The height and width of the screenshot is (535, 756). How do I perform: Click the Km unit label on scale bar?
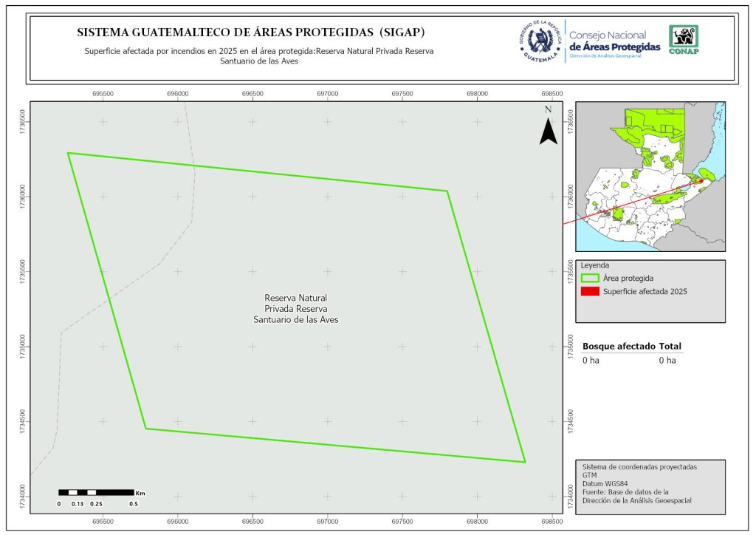click(x=140, y=492)
